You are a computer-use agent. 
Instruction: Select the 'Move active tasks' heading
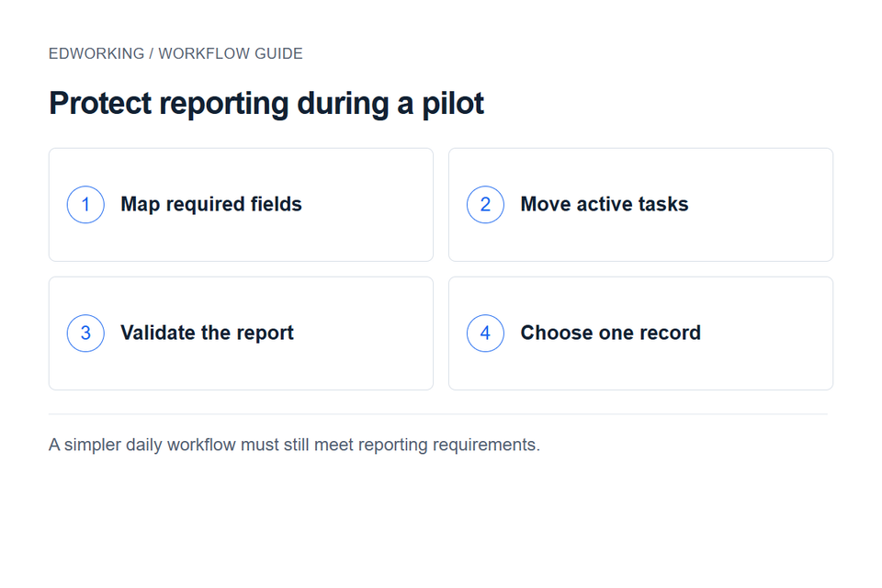(x=605, y=204)
